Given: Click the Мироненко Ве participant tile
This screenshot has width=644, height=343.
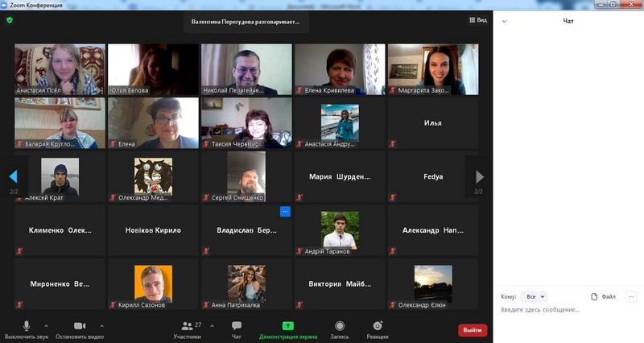Looking at the screenshot, I should (60, 284).
